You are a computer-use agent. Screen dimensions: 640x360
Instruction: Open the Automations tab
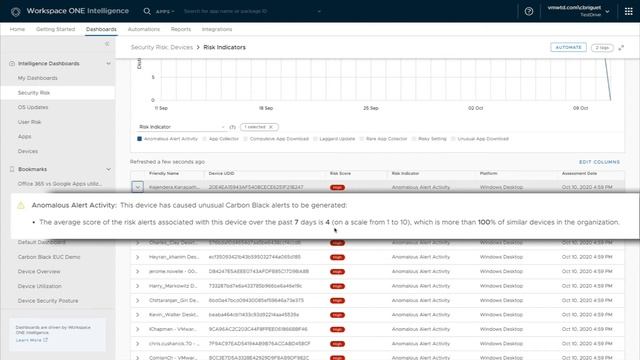(144, 29)
